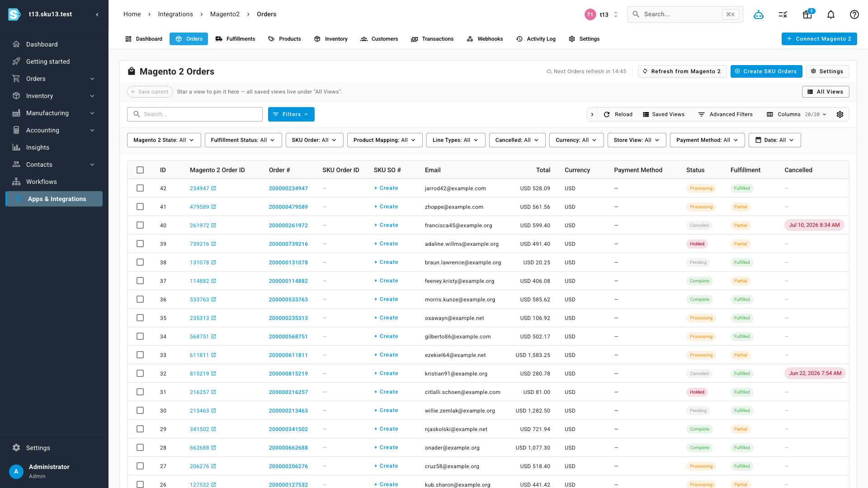The image size is (868, 488).
Task: Open the notifications bell
Action: tap(831, 14)
